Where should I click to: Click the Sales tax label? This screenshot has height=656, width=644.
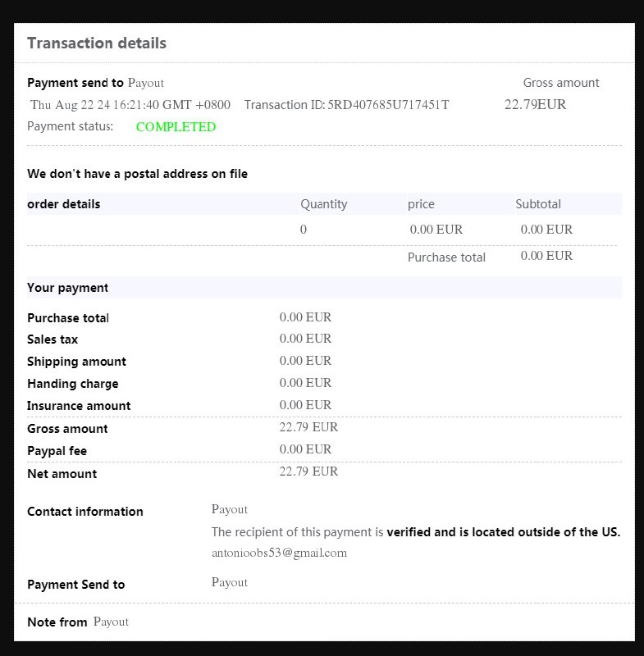(53, 339)
